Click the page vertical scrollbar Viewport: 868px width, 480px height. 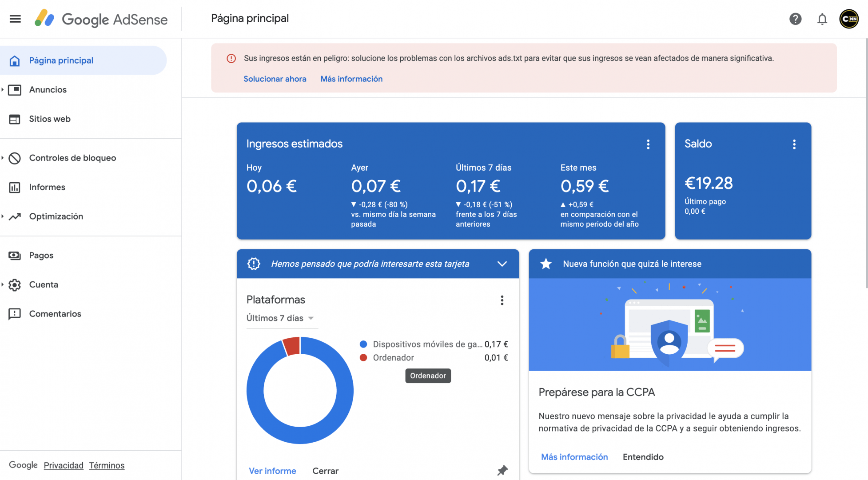(866, 163)
